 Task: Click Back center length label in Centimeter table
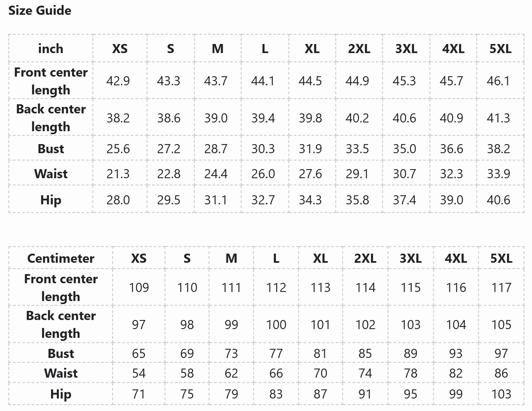tap(61, 324)
